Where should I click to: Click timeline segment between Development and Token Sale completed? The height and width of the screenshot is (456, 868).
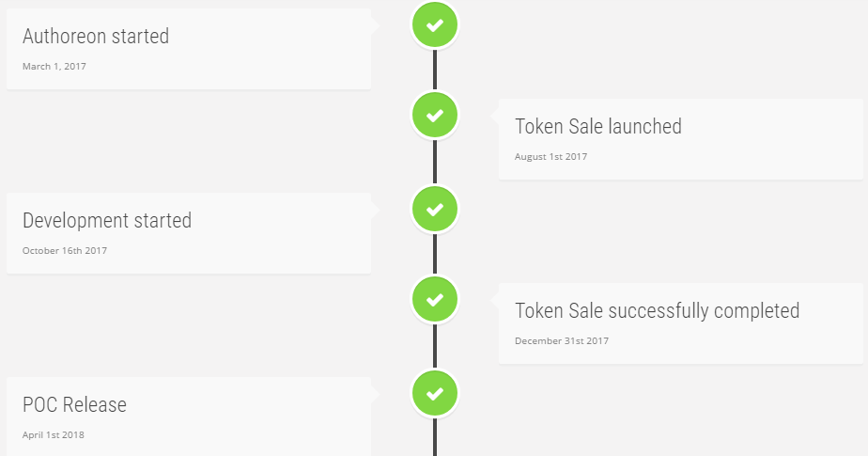[x=435, y=254]
